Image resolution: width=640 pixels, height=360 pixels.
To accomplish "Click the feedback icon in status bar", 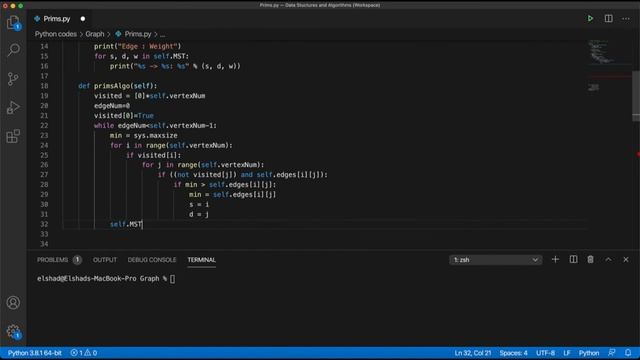I will [611, 353].
